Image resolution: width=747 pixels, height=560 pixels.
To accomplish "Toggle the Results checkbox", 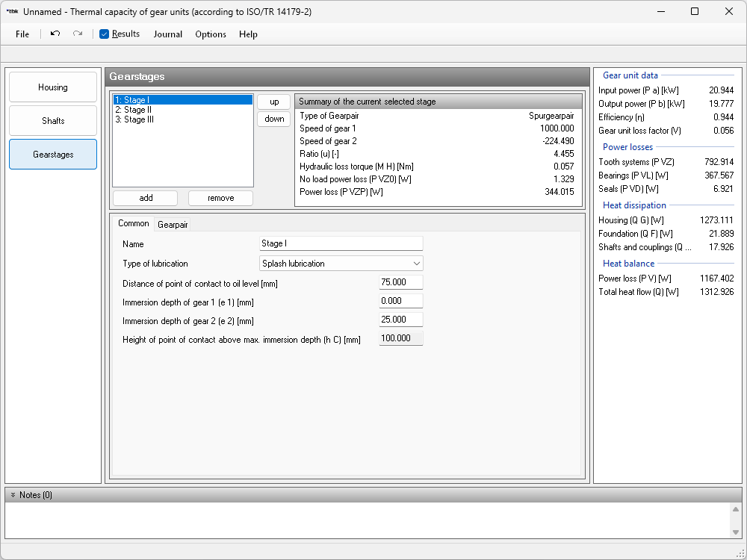I will 105,34.
